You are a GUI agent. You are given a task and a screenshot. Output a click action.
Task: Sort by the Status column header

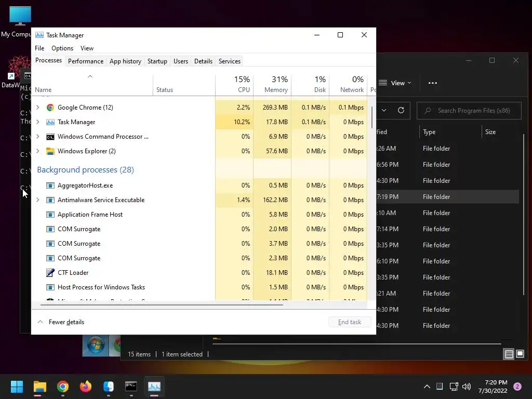[184, 86]
